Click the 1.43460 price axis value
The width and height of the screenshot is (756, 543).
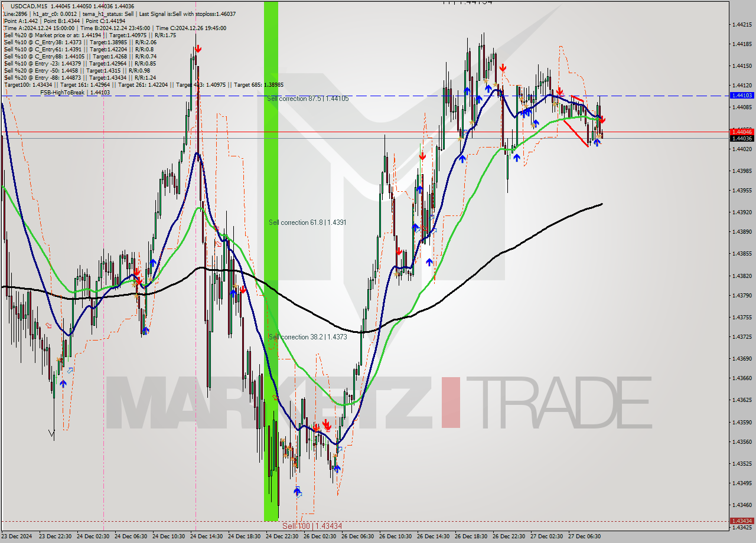pos(741,505)
